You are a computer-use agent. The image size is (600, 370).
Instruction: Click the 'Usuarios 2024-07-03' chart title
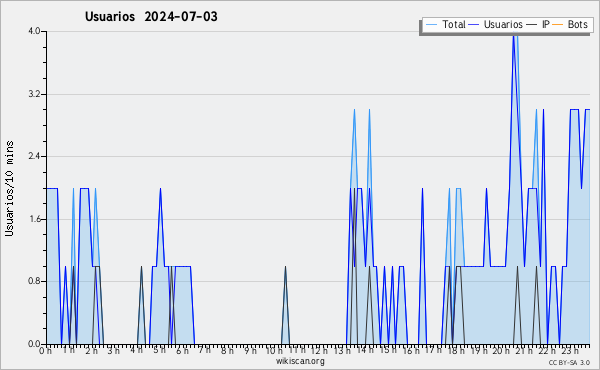point(151,17)
